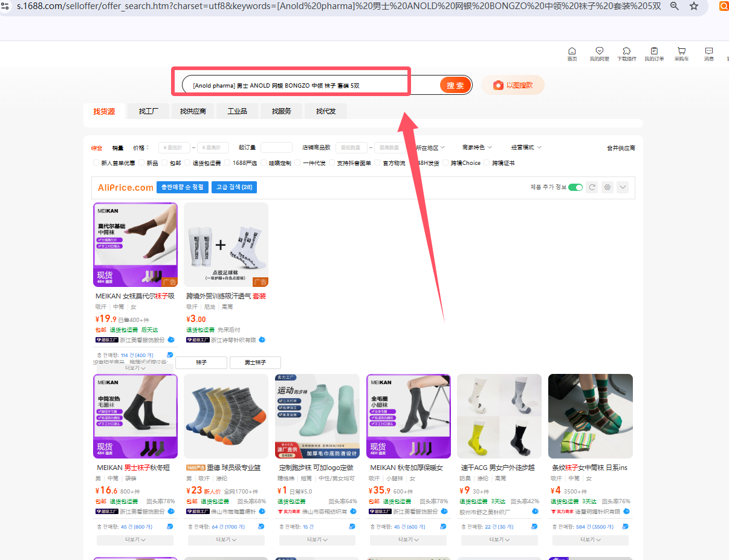Expand the 所在地区 region dropdown

(x=430, y=147)
